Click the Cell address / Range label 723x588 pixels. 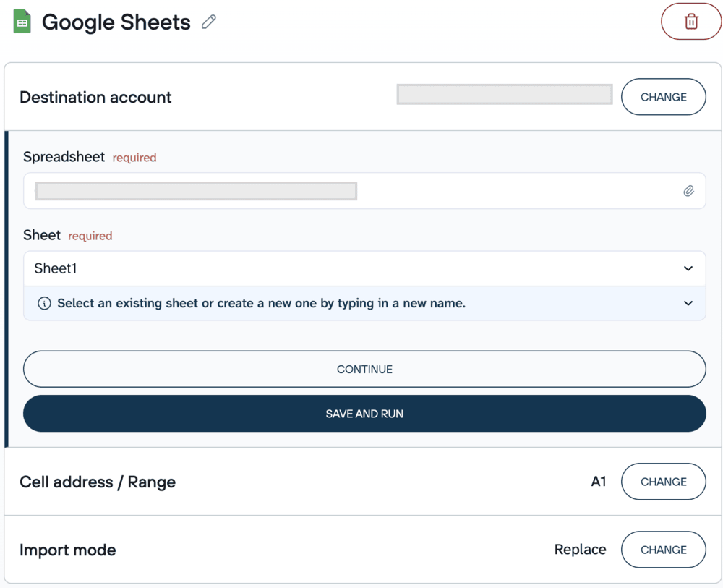[97, 482]
